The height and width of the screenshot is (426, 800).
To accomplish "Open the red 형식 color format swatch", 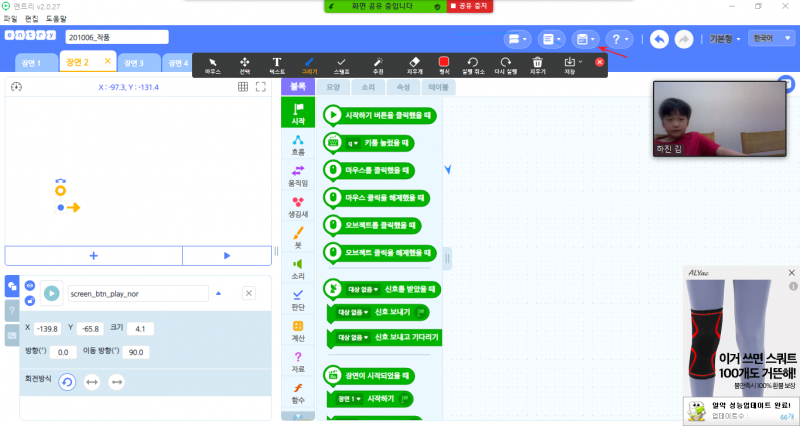I will [444, 63].
